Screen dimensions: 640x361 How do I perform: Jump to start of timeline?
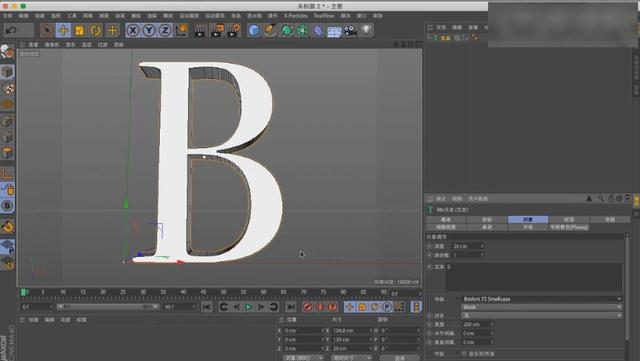tap(207, 307)
